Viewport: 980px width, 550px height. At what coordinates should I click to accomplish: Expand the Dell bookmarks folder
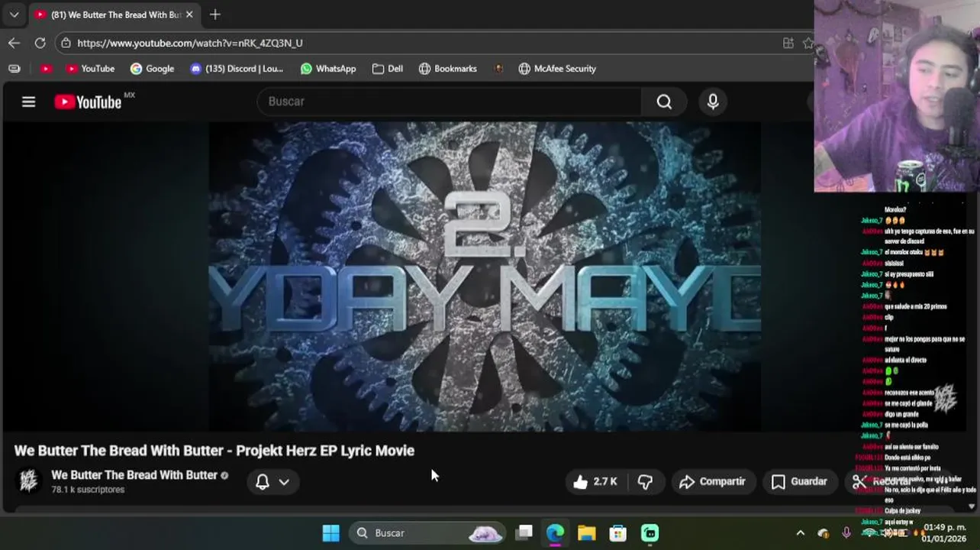tap(388, 69)
